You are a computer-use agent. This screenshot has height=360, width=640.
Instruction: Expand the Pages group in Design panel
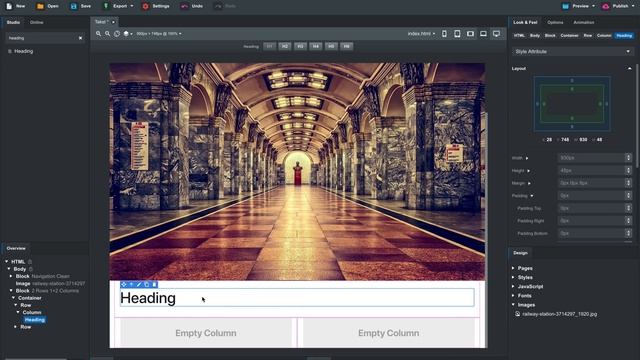point(513,268)
